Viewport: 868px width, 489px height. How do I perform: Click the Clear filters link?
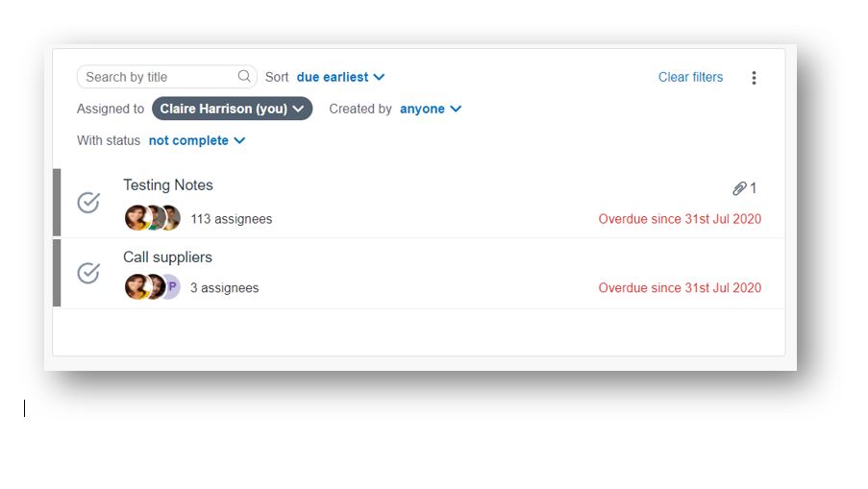(x=690, y=77)
